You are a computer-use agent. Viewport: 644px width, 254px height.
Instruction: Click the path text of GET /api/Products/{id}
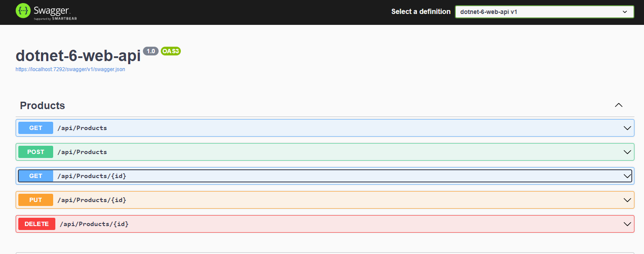(x=92, y=176)
